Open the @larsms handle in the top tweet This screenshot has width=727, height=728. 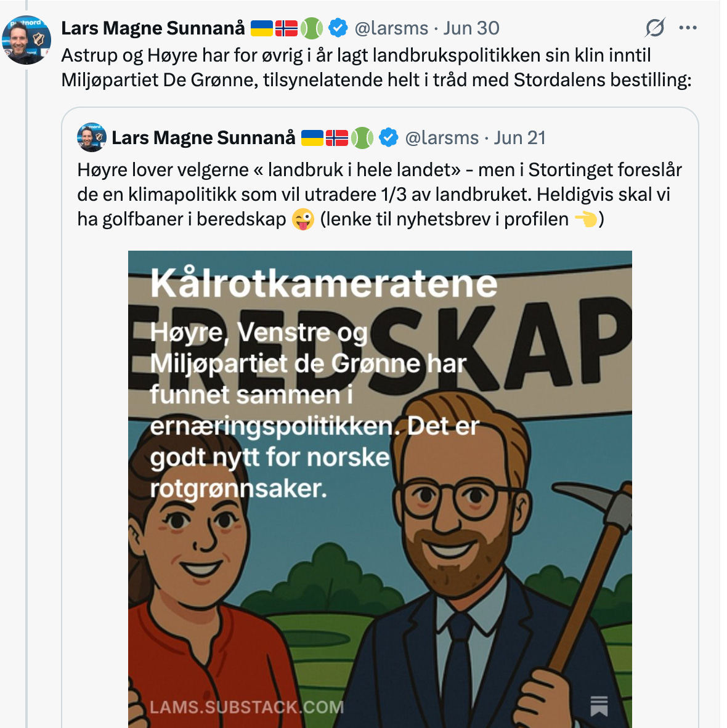pyautogui.click(x=391, y=28)
